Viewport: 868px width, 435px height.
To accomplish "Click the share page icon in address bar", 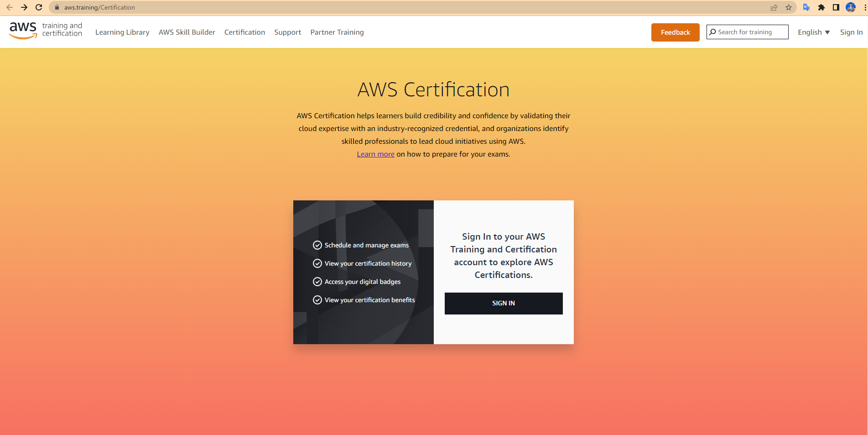I will (774, 7).
